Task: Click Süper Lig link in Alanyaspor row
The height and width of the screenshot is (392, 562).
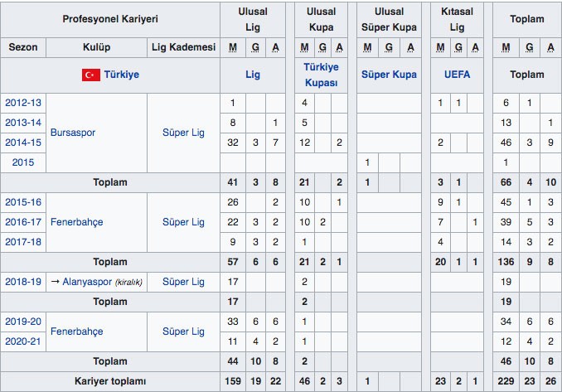Action: coord(183,282)
